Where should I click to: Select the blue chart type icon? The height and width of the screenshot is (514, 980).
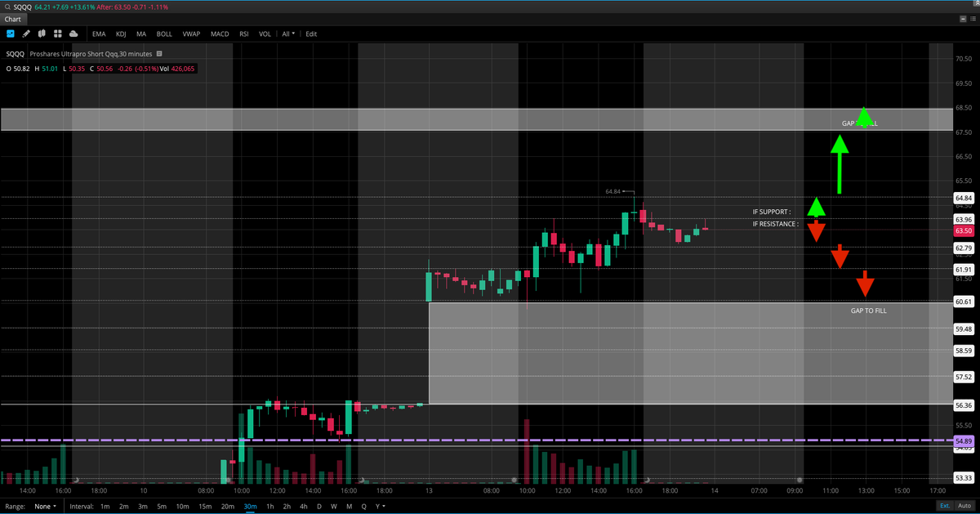(x=11, y=34)
